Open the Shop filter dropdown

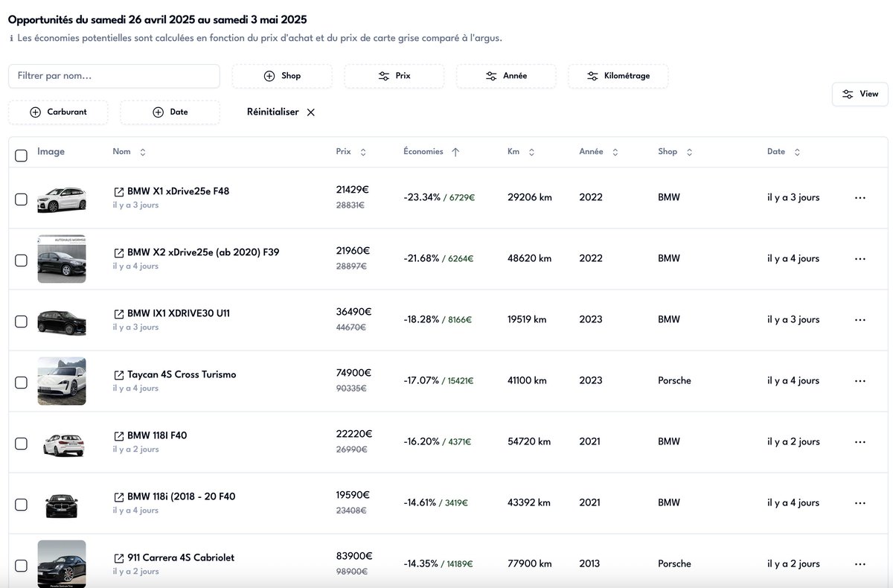pyautogui.click(x=282, y=76)
